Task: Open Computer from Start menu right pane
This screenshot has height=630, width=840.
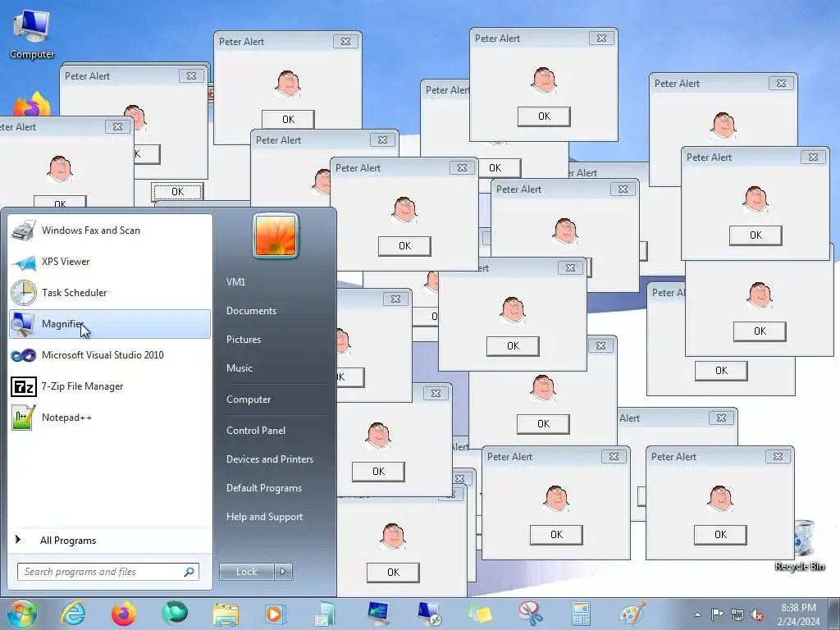Action: click(249, 399)
